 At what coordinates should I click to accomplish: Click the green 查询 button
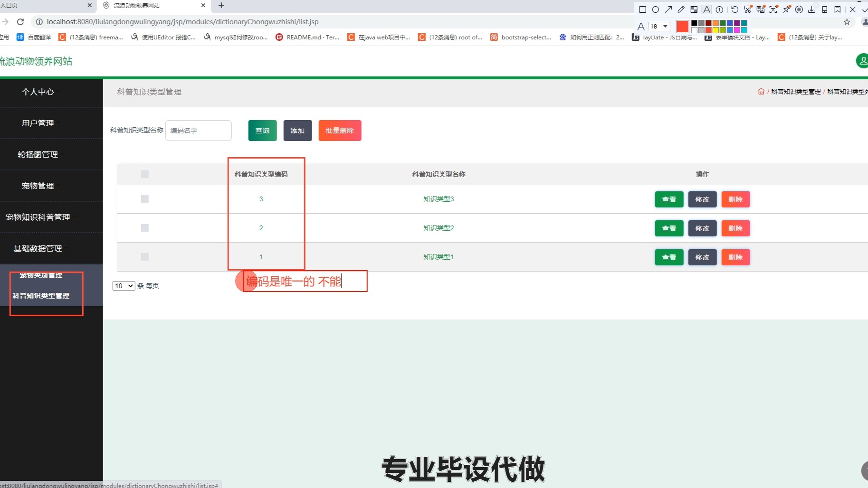[x=262, y=131]
